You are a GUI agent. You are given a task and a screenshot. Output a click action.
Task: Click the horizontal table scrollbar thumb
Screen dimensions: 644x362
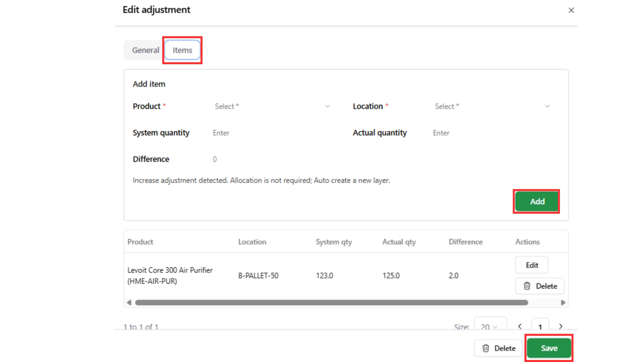click(x=331, y=303)
